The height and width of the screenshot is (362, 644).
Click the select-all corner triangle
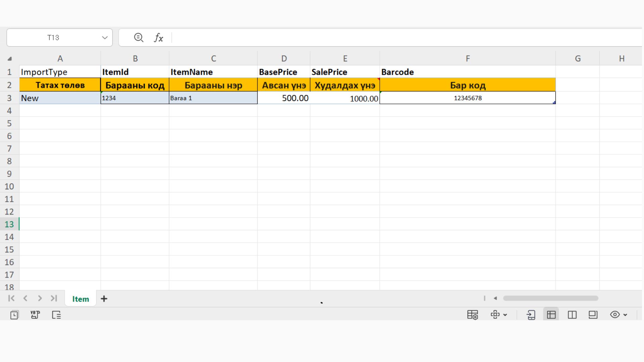(x=10, y=59)
